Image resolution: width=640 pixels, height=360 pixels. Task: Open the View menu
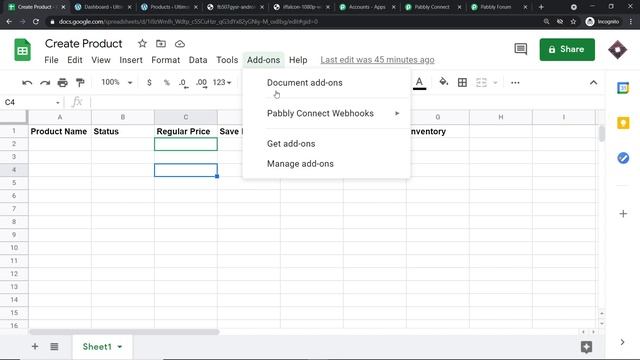pos(101,60)
